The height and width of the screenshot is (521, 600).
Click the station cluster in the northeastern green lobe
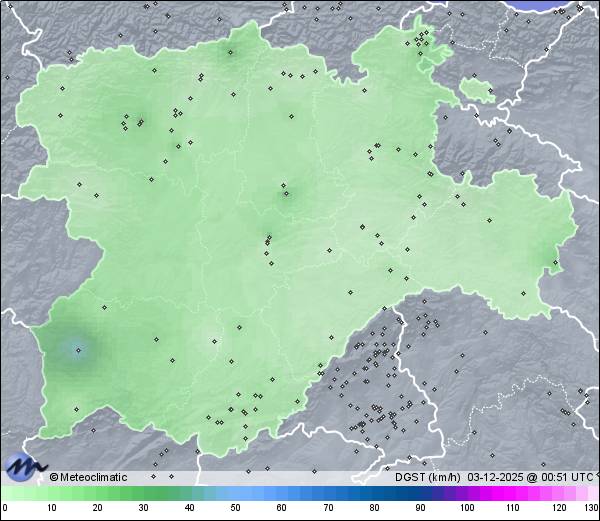coord(424,41)
